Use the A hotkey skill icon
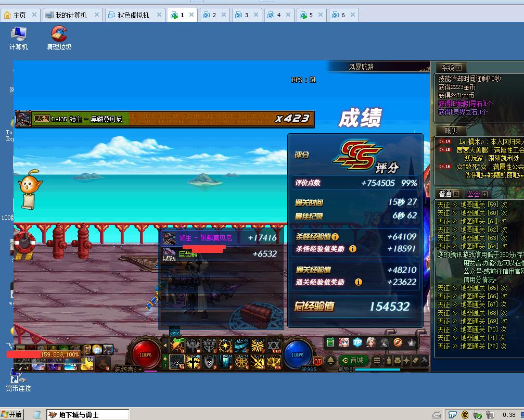The height and width of the screenshot is (420, 524). click(x=177, y=362)
